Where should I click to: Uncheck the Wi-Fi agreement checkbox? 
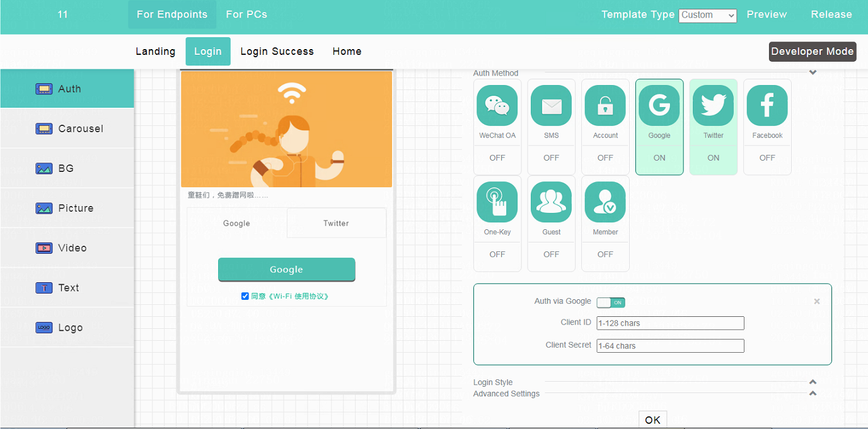click(x=245, y=296)
